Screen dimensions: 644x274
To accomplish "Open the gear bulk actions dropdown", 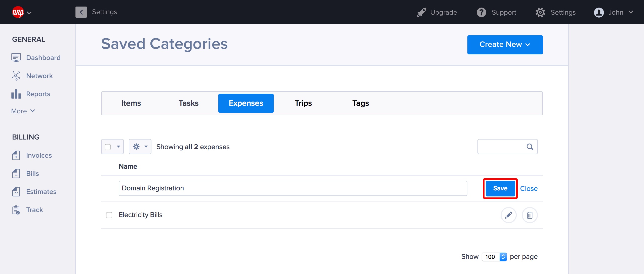I will coord(140,147).
